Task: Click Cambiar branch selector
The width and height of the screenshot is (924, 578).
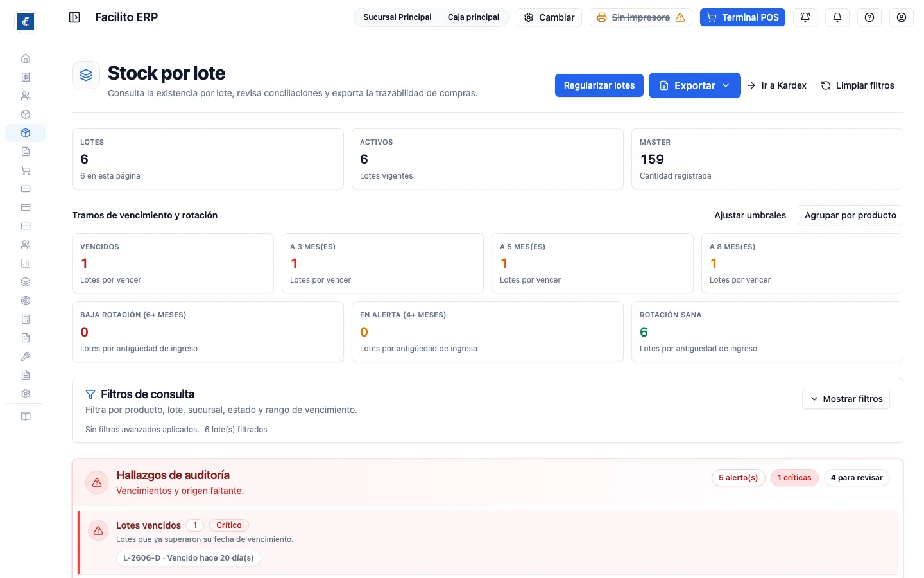Action: click(x=549, y=17)
